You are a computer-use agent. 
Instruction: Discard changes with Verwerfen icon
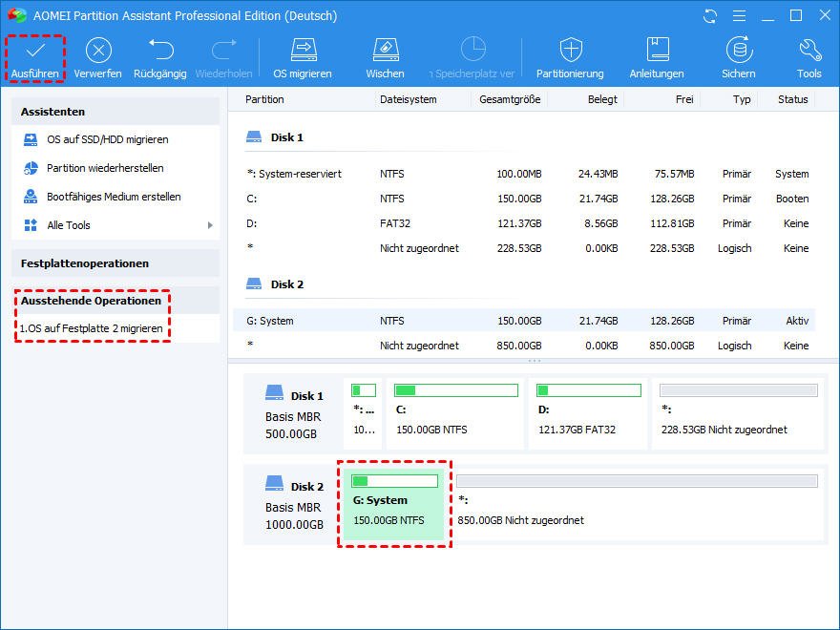coord(98,51)
